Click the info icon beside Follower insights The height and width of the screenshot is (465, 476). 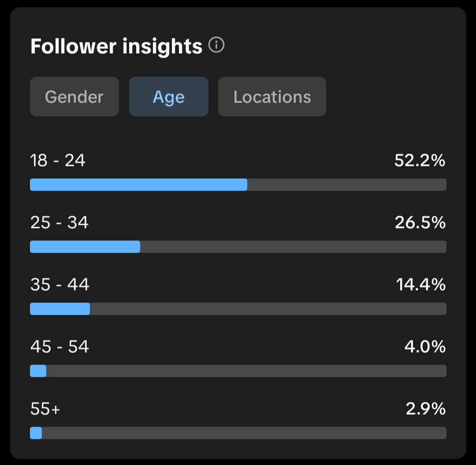(x=216, y=45)
